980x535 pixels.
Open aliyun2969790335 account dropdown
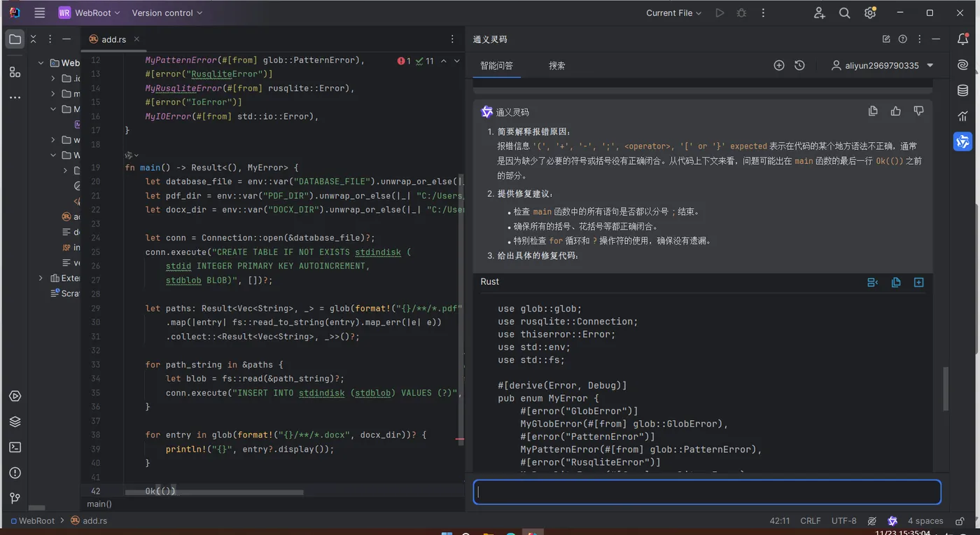click(x=882, y=65)
